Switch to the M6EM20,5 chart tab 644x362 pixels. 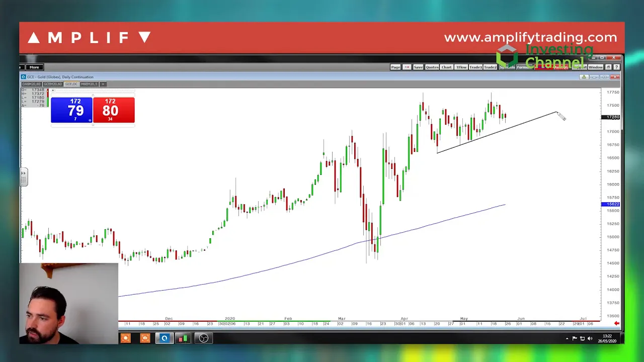[x=89, y=84]
